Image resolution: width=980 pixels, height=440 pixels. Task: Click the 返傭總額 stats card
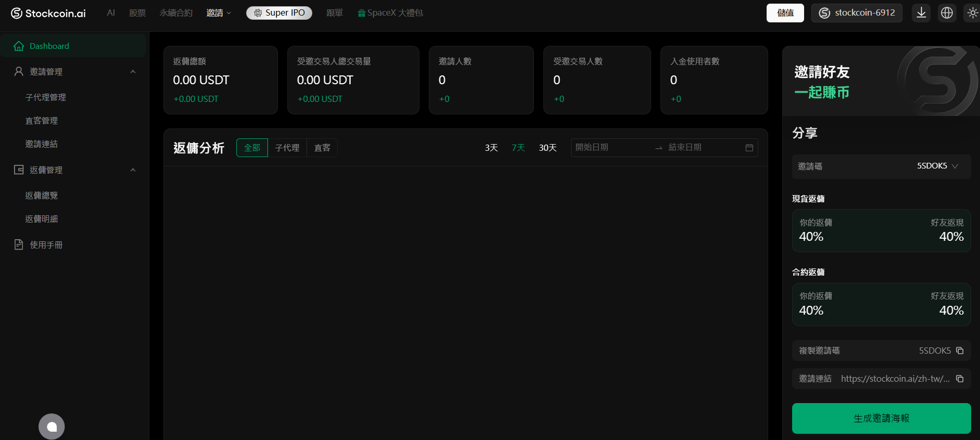(221, 80)
